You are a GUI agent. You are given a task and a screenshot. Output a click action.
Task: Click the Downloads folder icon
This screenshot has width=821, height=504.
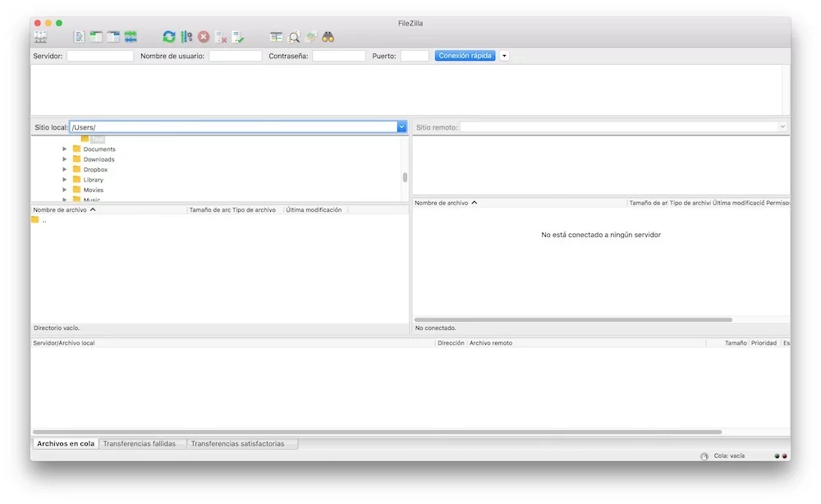[76, 158]
